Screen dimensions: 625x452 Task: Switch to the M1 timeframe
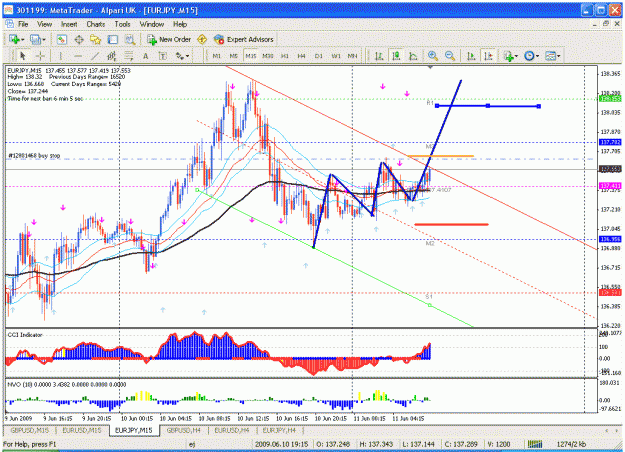pos(217,56)
